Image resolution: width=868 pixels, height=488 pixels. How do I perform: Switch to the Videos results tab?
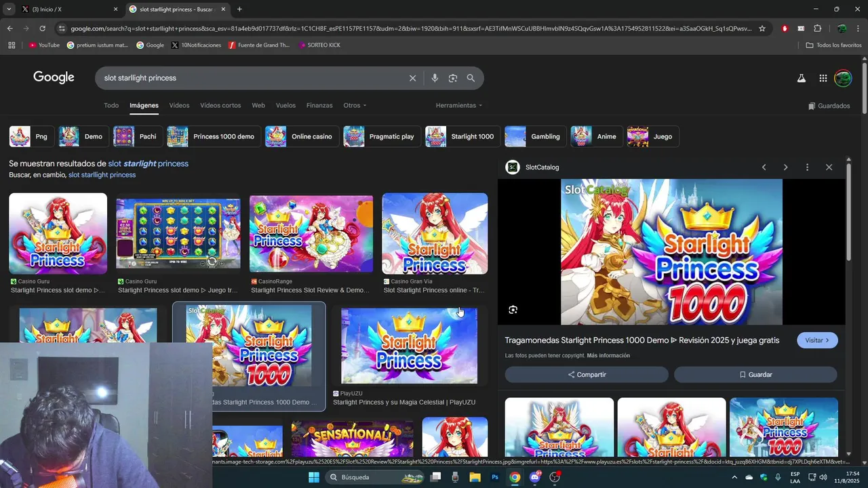(x=179, y=106)
